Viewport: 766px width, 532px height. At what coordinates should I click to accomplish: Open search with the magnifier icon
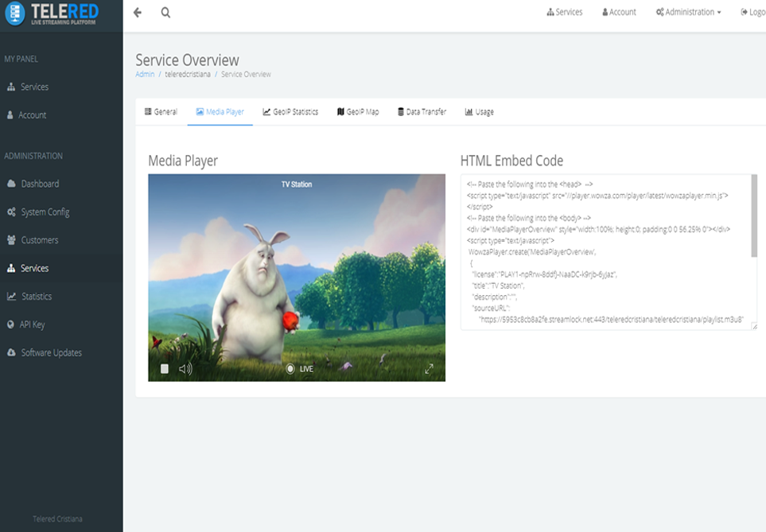click(x=165, y=12)
